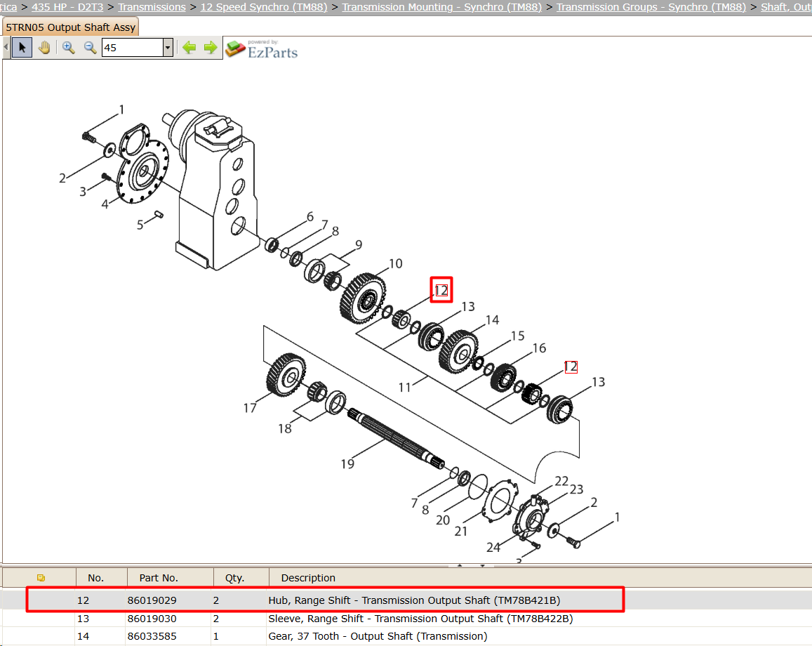Viewport: 812px width, 646px height.
Task: Click callout 4 by the flange
Action: pyautogui.click(x=105, y=204)
